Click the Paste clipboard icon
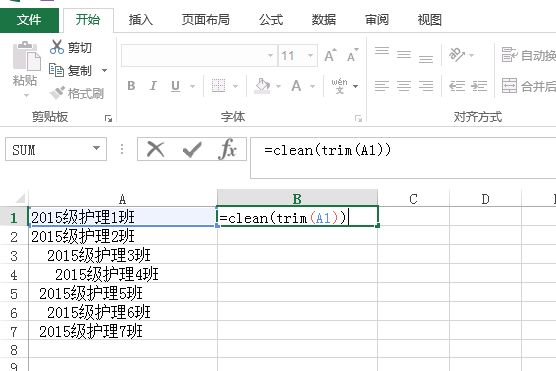The width and height of the screenshot is (556, 371). [26, 56]
